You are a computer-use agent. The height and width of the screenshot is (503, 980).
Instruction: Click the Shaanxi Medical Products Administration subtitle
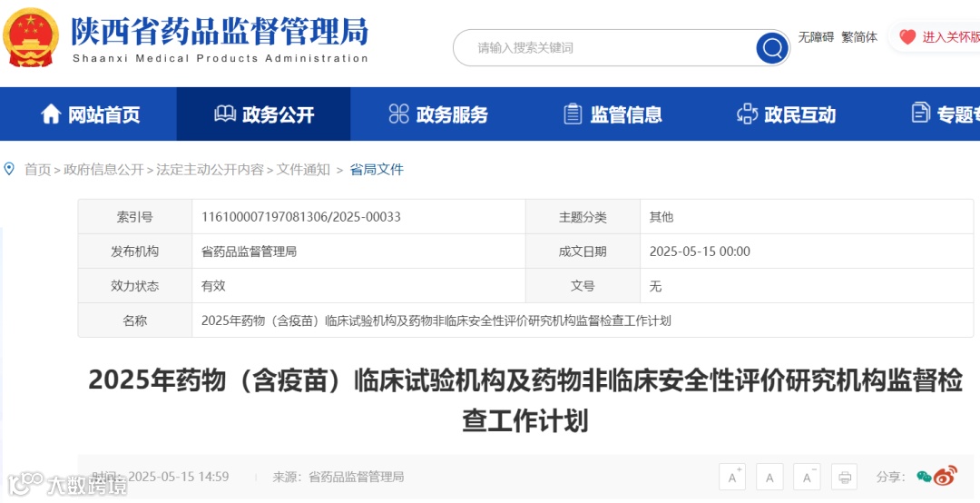coord(220,59)
